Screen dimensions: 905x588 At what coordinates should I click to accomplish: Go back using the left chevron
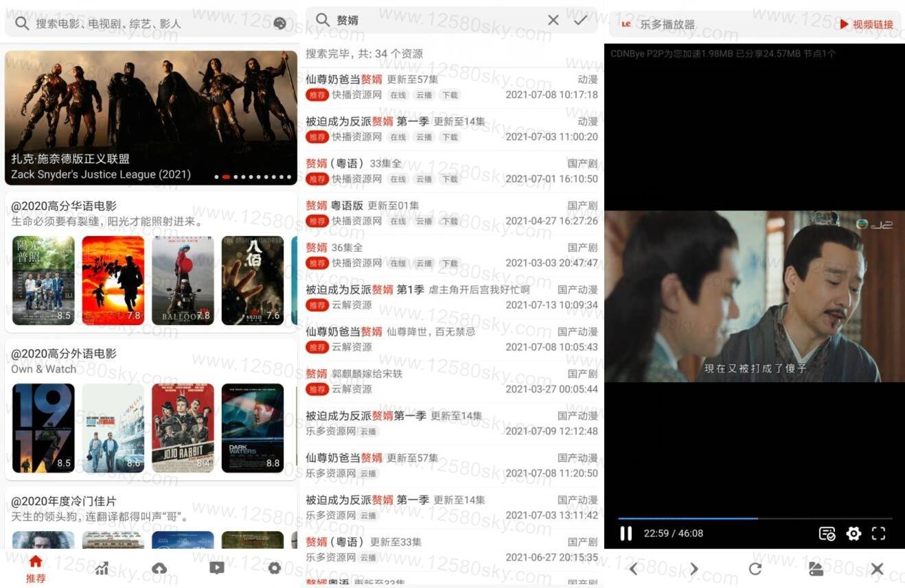[633, 569]
